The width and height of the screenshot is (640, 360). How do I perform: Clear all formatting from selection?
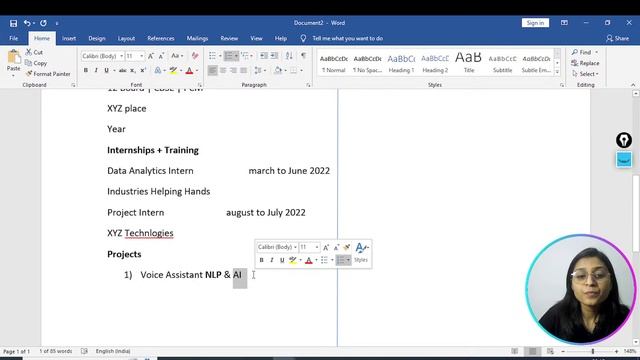click(x=195, y=56)
